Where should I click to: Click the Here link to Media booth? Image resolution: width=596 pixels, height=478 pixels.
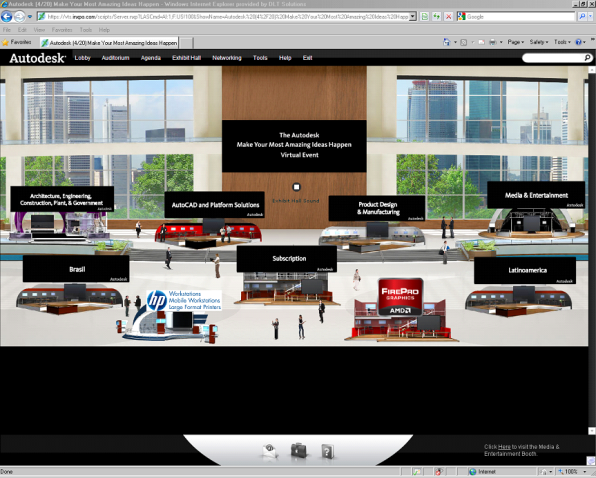coord(504,447)
